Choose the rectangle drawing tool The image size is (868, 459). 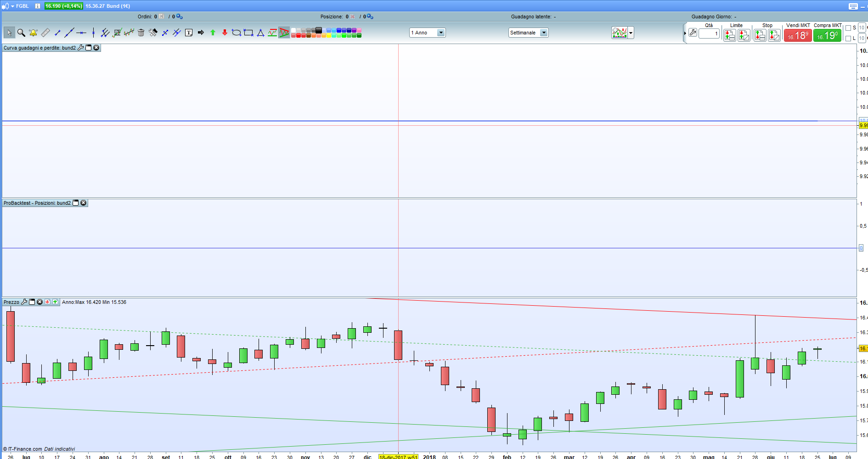248,33
